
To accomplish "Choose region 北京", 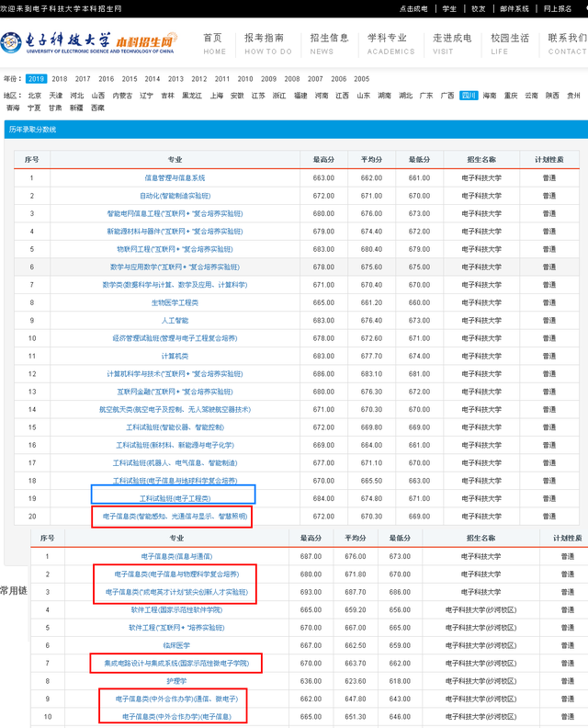I will (35, 96).
